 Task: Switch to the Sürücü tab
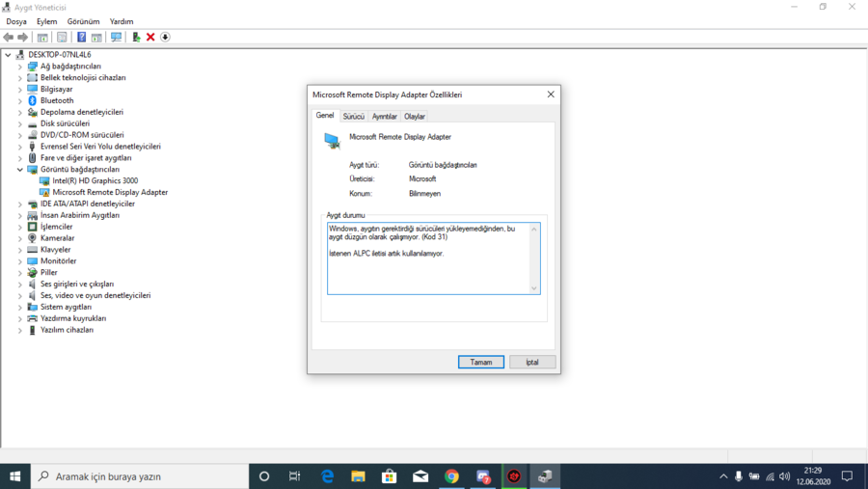(353, 117)
